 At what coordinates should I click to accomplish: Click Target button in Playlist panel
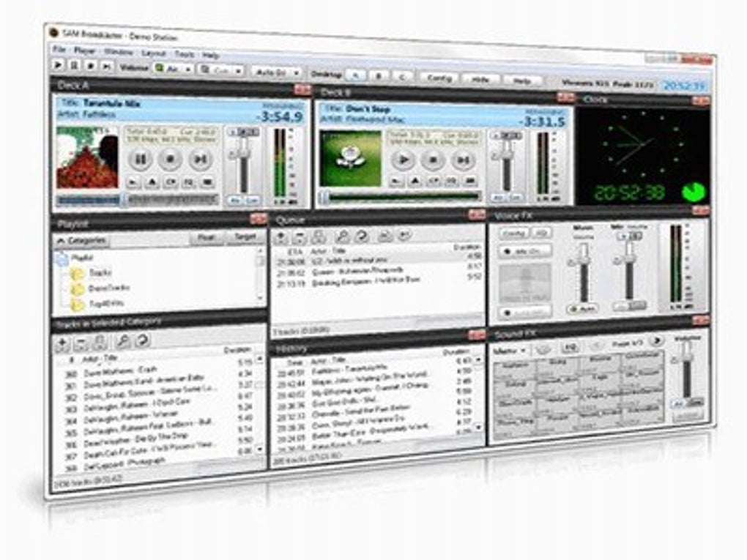(x=245, y=236)
